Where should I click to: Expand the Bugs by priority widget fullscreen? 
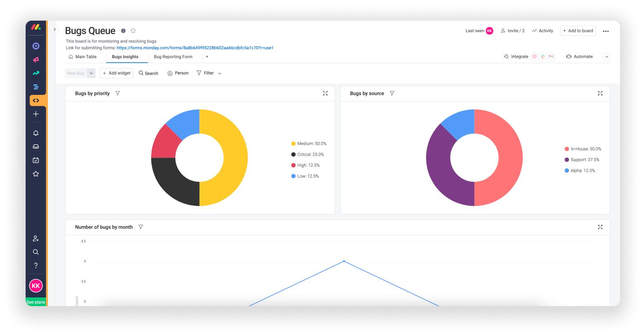point(325,94)
